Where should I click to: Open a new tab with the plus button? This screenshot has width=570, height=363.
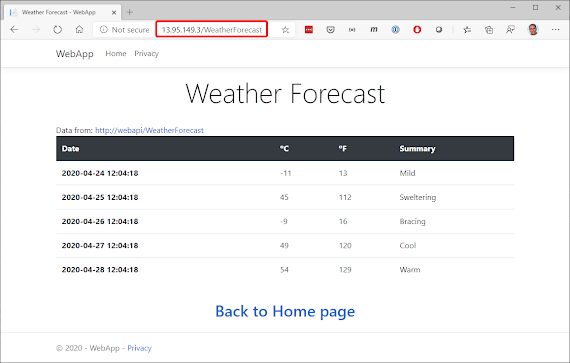tap(130, 12)
